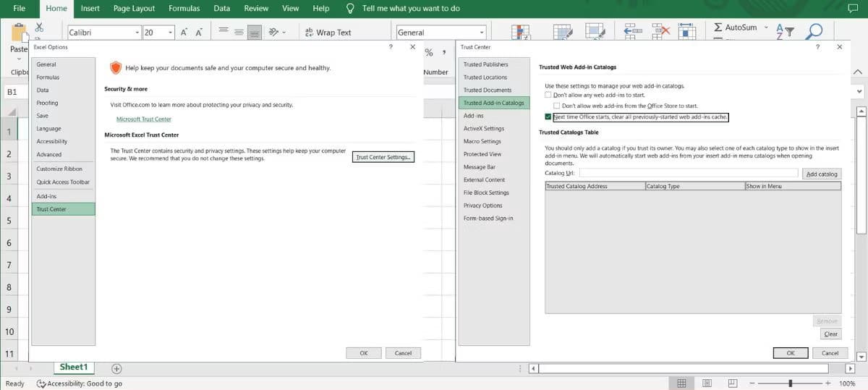
Task: Click the zoom slider handle in status bar
Action: tap(790, 383)
